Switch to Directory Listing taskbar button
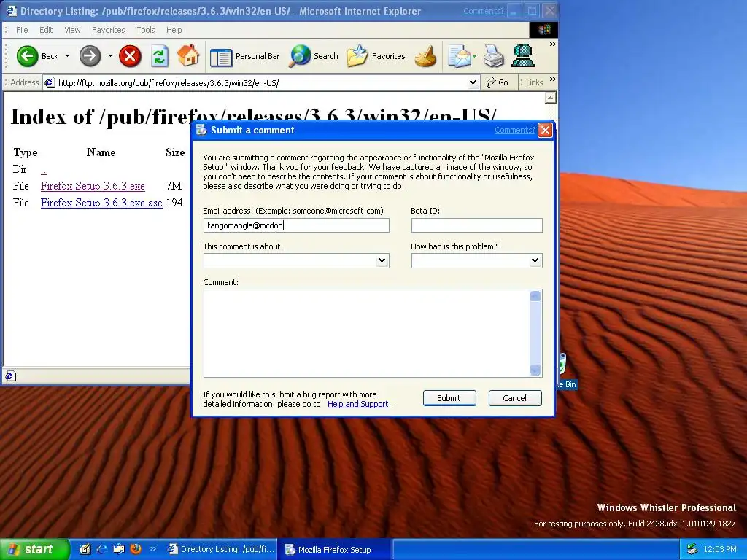 [220, 550]
